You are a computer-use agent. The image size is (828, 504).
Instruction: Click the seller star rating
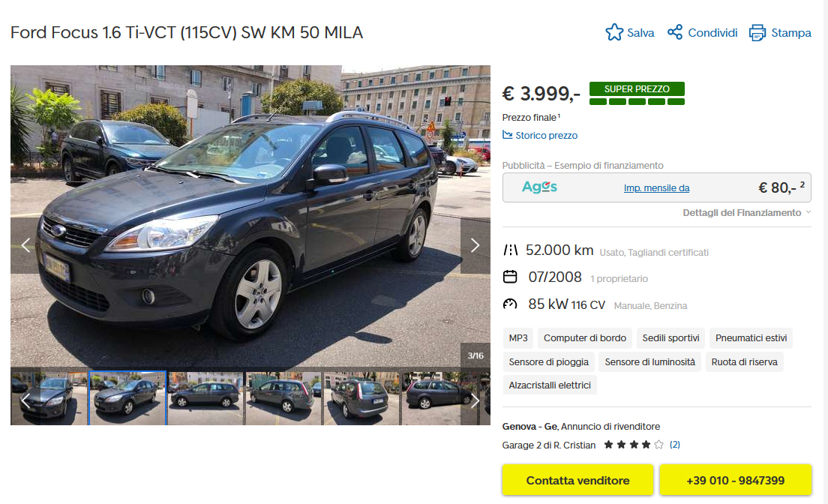tap(634, 445)
